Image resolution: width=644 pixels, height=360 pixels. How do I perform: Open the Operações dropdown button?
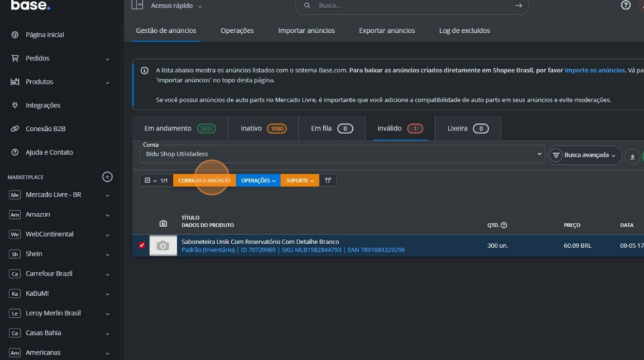coord(258,181)
